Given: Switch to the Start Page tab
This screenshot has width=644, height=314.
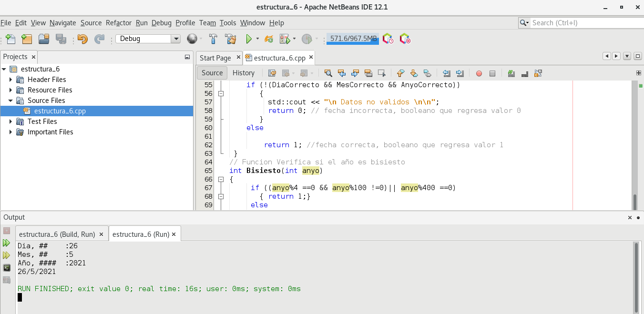Looking at the screenshot, I should 215,58.
